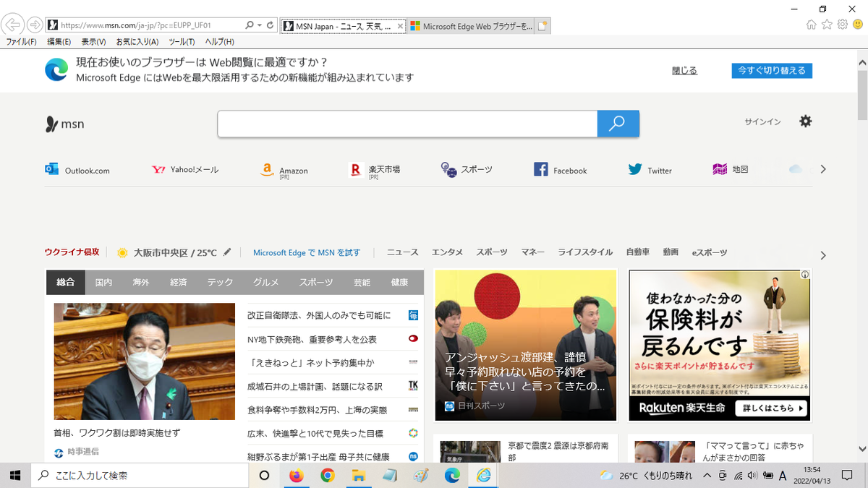Select the Outlook.com quick link icon
868x488 pixels.
tap(51, 168)
